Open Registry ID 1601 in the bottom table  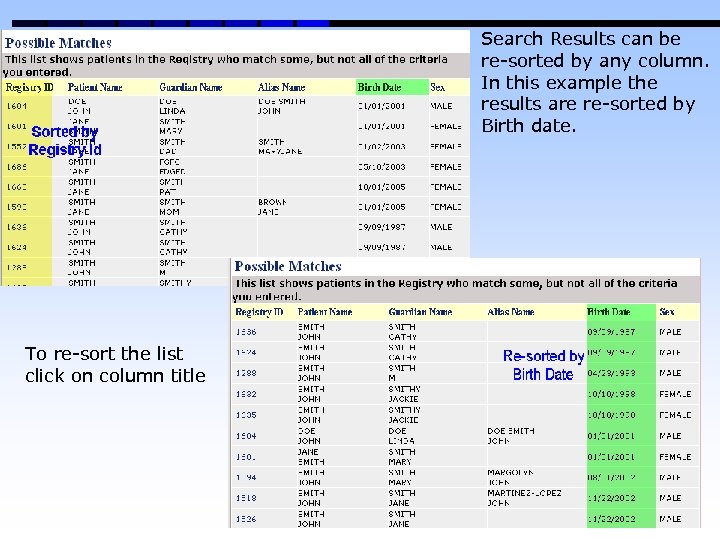coord(246,457)
